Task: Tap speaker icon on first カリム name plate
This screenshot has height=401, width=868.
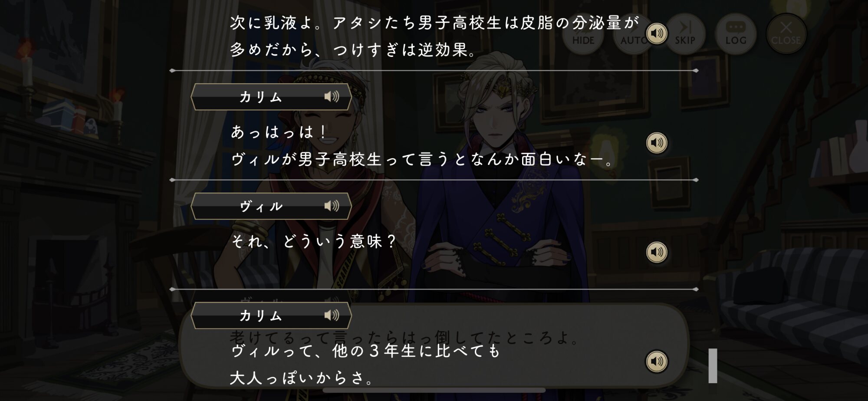Action: point(332,96)
